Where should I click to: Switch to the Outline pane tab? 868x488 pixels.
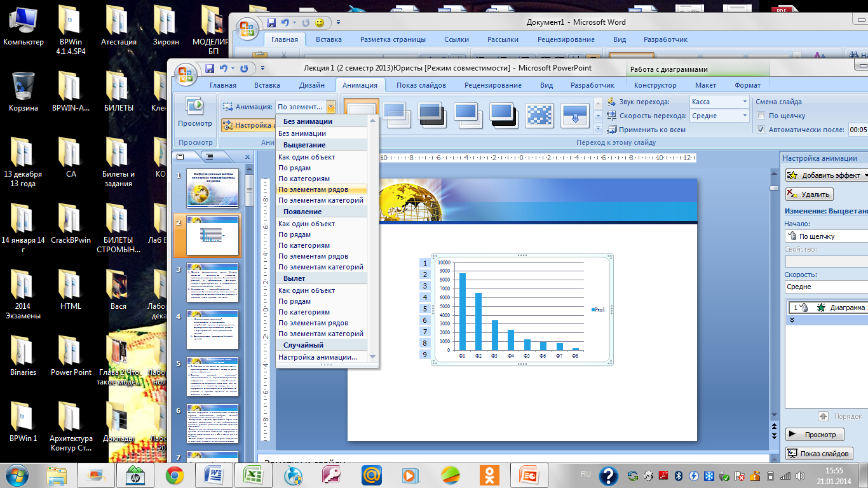(x=210, y=156)
